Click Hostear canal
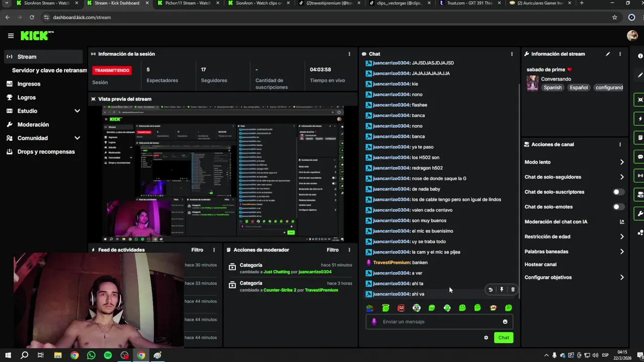 click(x=540, y=264)
